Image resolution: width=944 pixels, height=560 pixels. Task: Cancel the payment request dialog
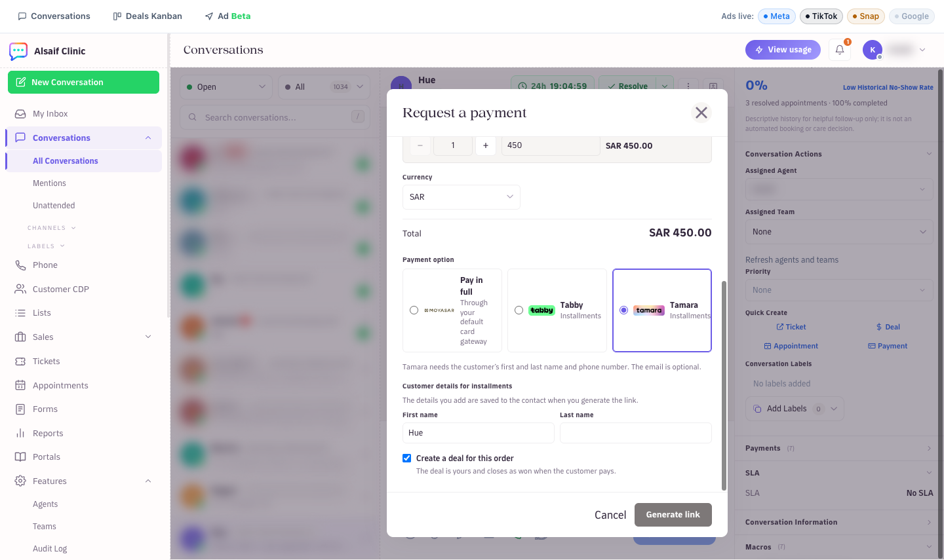[610, 515]
